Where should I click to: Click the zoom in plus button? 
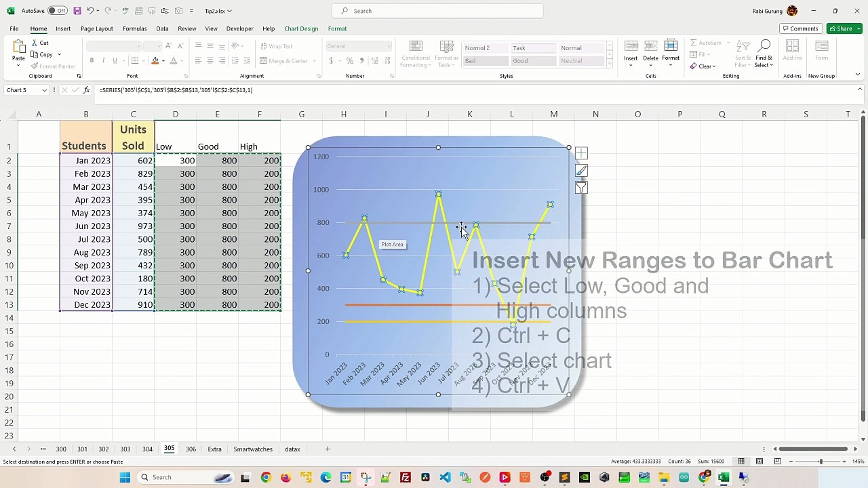(x=843, y=462)
